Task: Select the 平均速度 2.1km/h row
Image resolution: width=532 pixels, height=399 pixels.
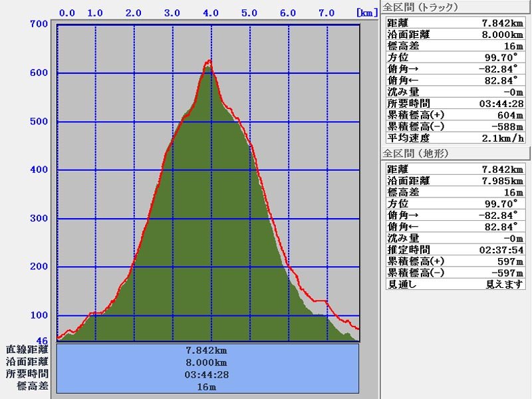Action: pyautogui.click(x=455, y=138)
